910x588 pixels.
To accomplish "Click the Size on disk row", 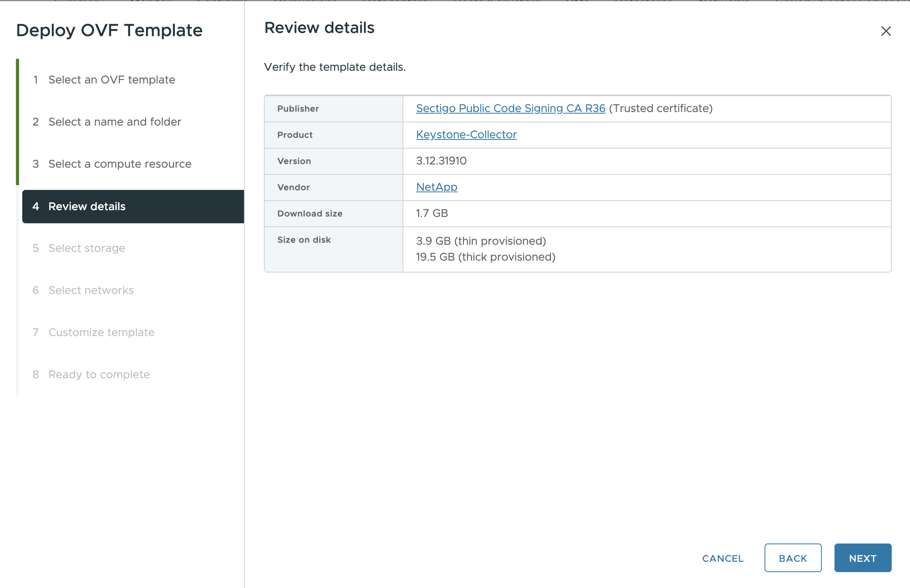I will [x=304, y=240].
